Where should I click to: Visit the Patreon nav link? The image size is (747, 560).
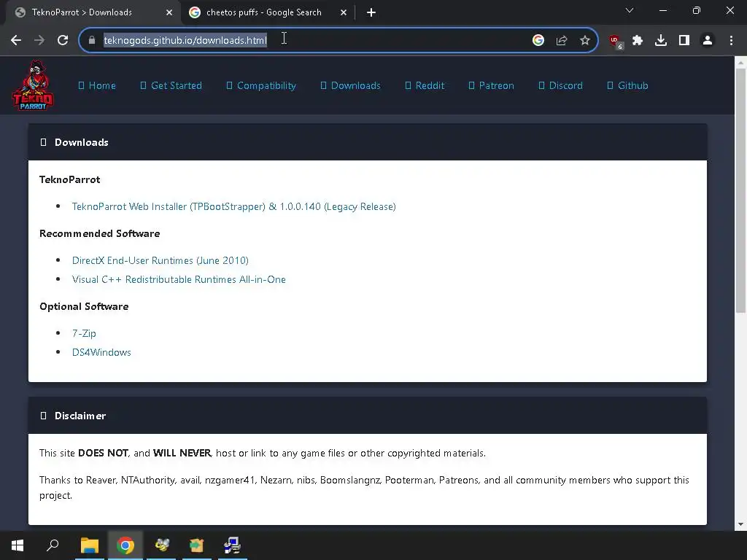pyautogui.click(x=492, y=86)
